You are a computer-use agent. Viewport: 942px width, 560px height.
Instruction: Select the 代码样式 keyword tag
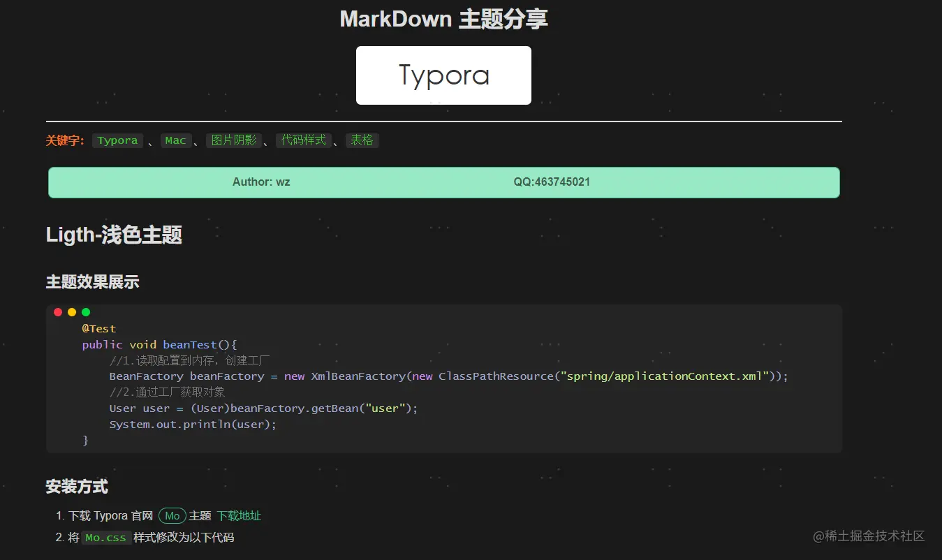(x=304, y=140)
